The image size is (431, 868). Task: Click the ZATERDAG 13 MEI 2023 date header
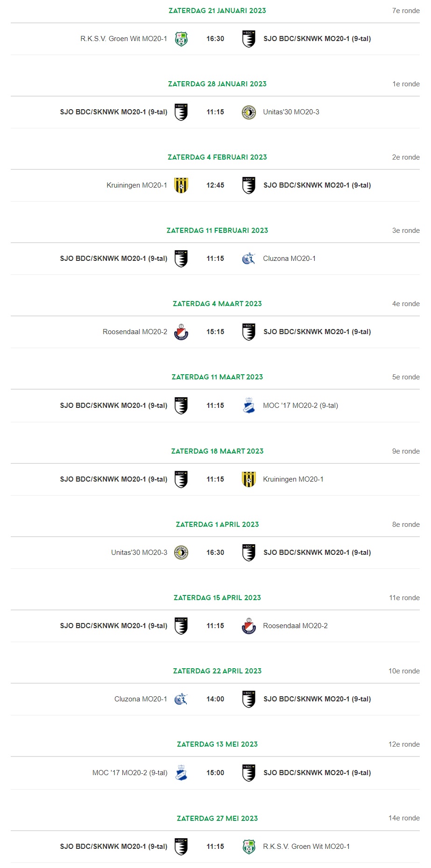pyautogui.click(x=217, y=744)
